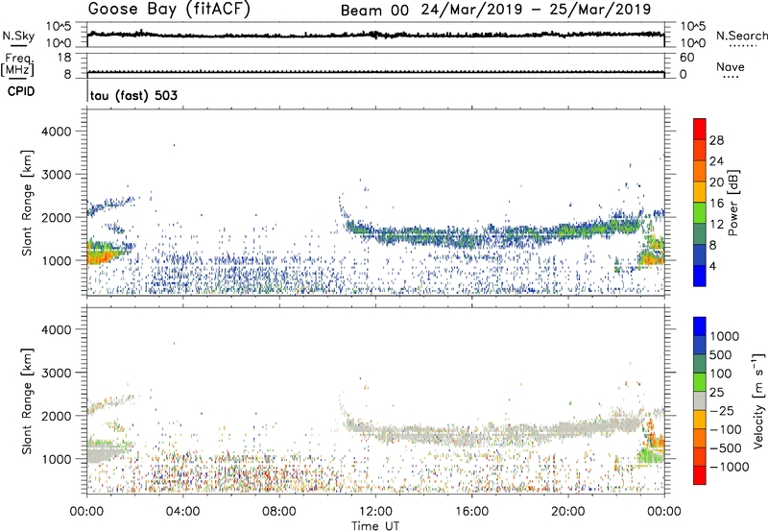Click the "-500" value on the velocity colorbar
The width and height of the screenshot is (768, 532).
tap(726, 448)
